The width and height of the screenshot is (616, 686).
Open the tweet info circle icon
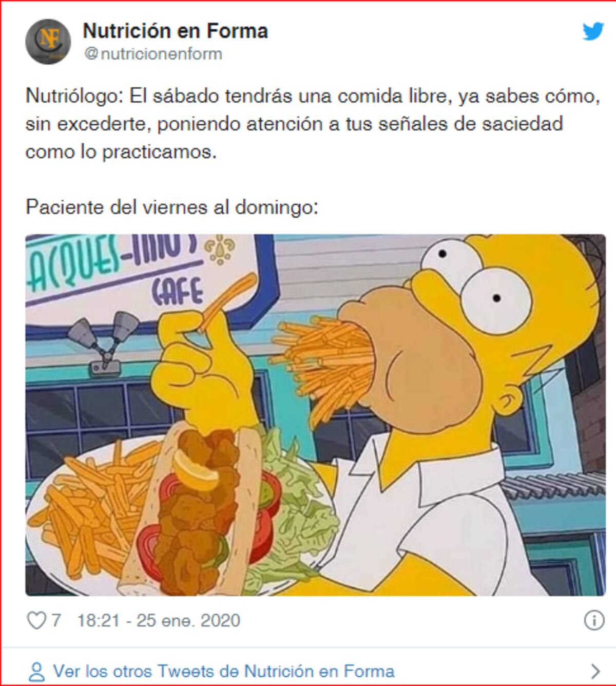point(594,621)
